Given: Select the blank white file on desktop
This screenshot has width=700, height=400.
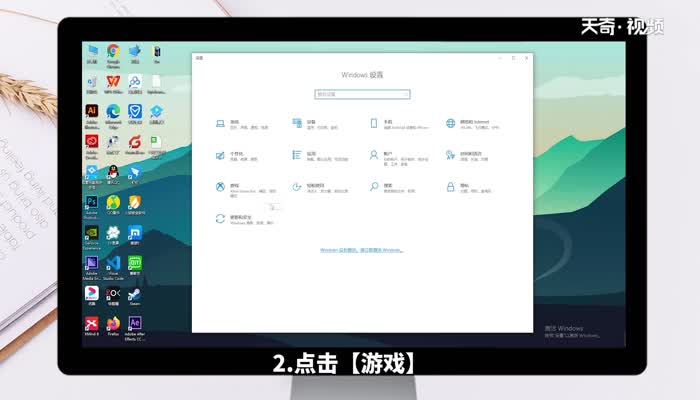Looking at the screenshot, I should pos(156,84).
